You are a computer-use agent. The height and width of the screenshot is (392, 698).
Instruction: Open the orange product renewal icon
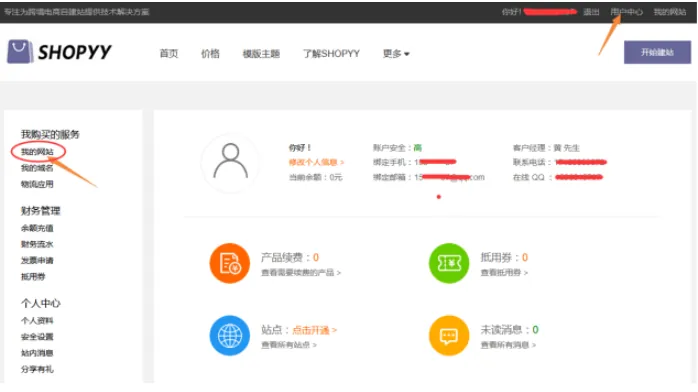click(229, 263)
